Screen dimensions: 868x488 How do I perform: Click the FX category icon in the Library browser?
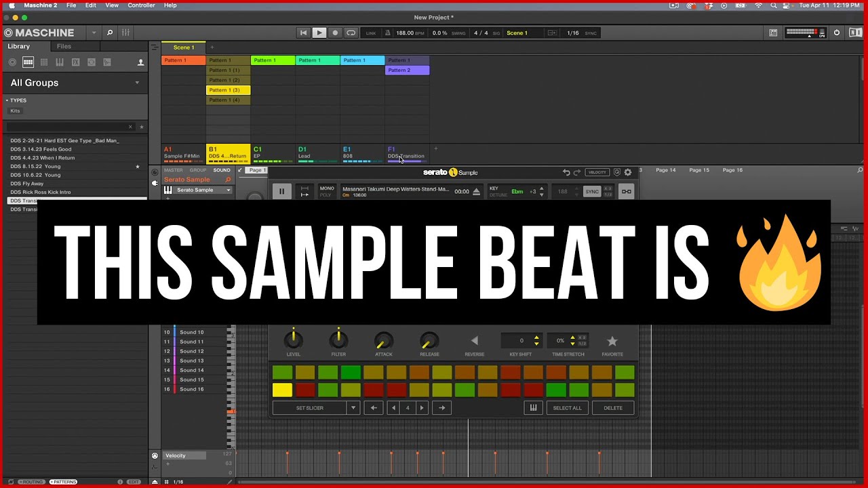pyautogui.click(x=75, y=62)
